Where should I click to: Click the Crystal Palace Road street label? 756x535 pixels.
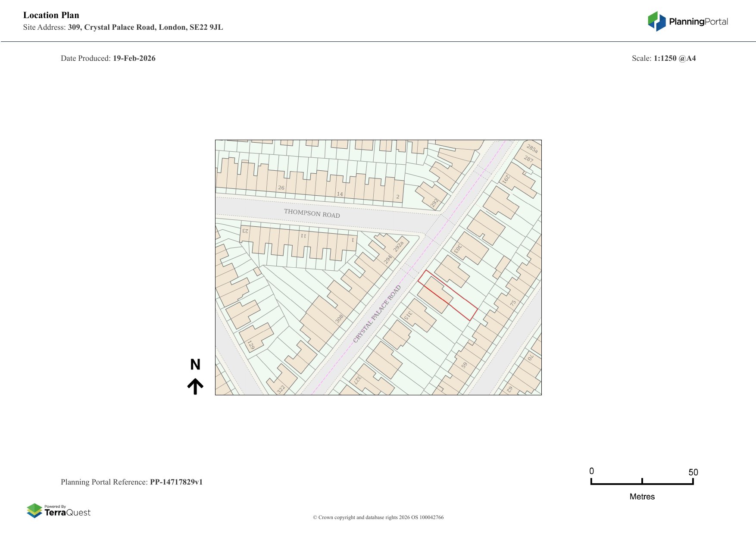377,314
